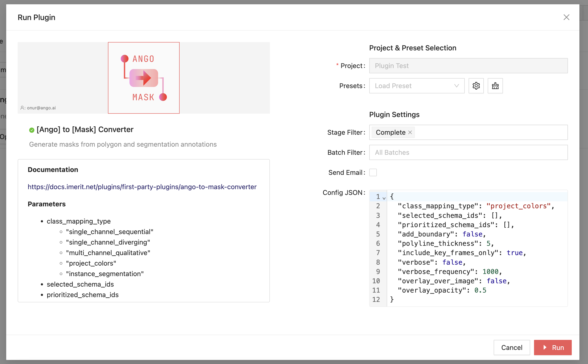The width and height of the screenshot is (588, 364).
Task: Click the Project field showing Plugin Test
Action: 468,66
